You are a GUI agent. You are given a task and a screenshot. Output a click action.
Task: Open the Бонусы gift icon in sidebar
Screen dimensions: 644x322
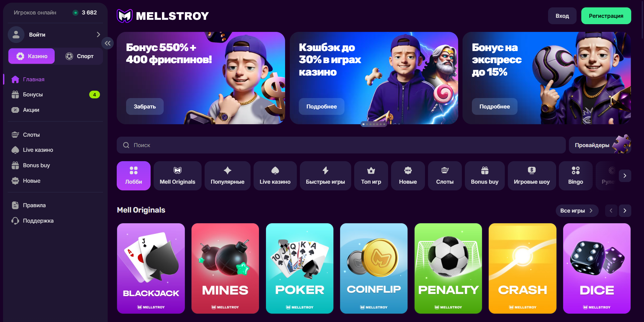coord(15,95)
